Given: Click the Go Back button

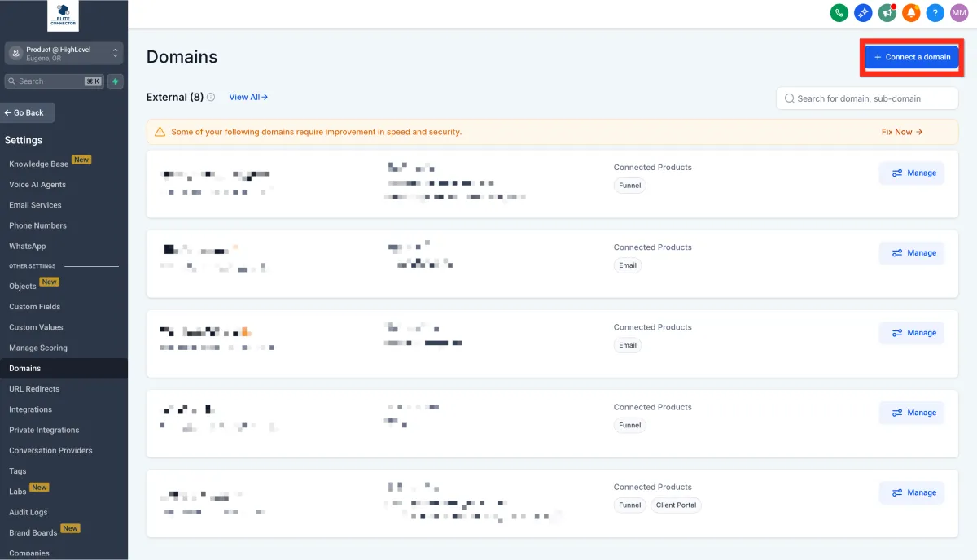Looking at the screenshot, I should click(28, 112).
